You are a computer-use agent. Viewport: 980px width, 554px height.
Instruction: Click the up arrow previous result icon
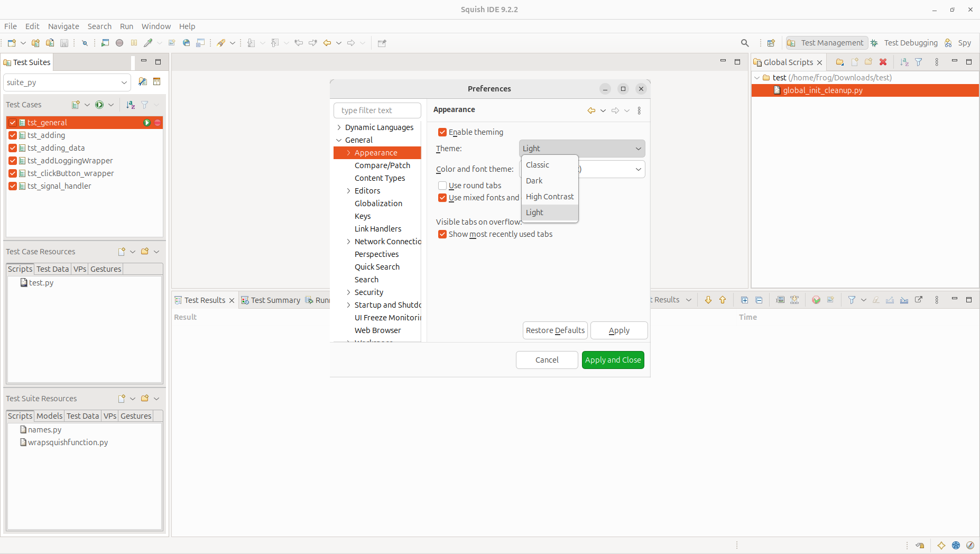pos(723,300)
